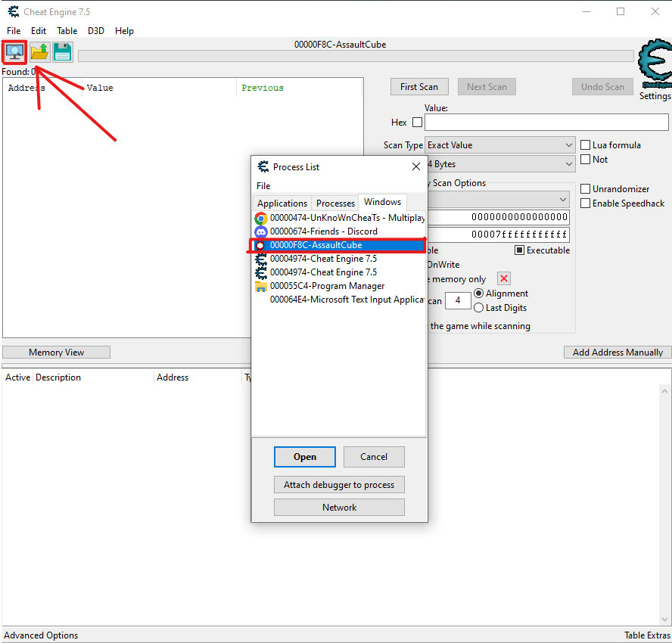Switch to the Windows tab
Screen dimensions: 672x643
[382, 202]
